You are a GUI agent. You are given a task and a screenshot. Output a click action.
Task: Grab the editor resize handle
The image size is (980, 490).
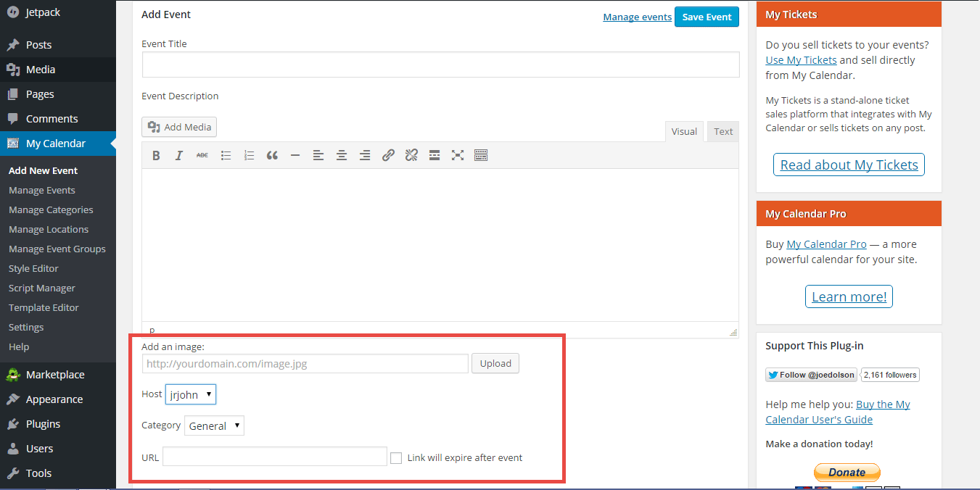(x=733, y=332)
